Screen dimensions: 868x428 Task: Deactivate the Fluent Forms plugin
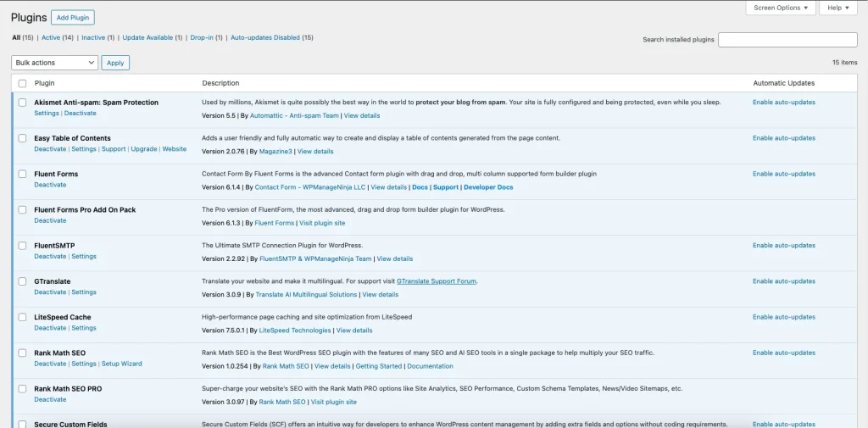point(50,185)
